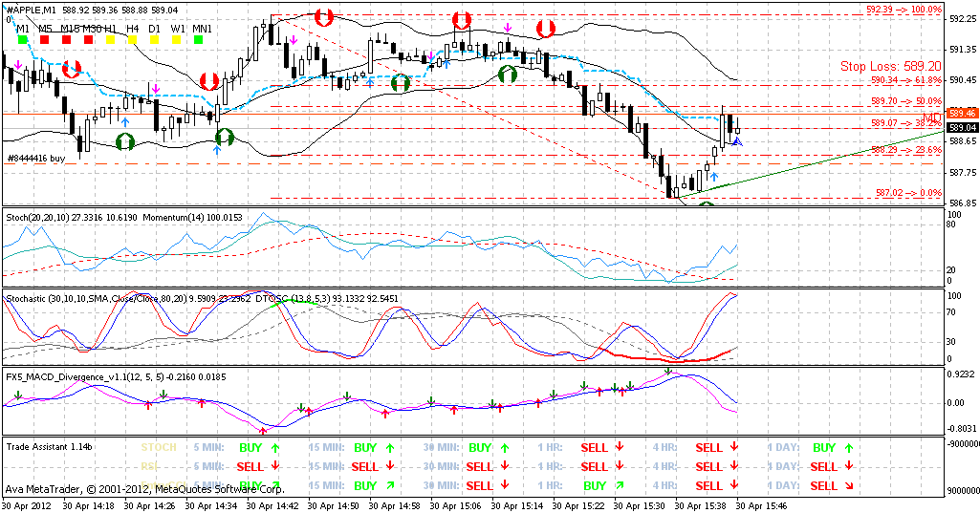Image resolution: width=980 pixels, height=513 pixels.
Task: Click diagonal green arrow after 15 MIN BUY
Action: 390,485
